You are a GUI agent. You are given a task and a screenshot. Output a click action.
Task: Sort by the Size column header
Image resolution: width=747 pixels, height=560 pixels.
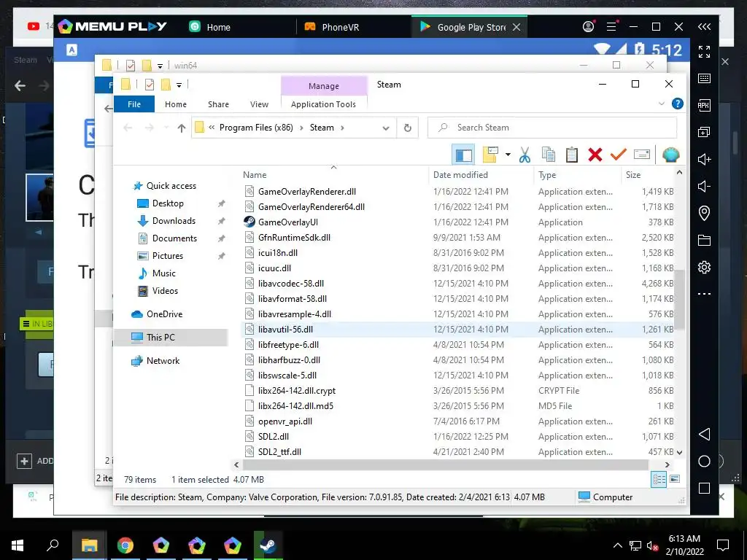pos(648,175)
